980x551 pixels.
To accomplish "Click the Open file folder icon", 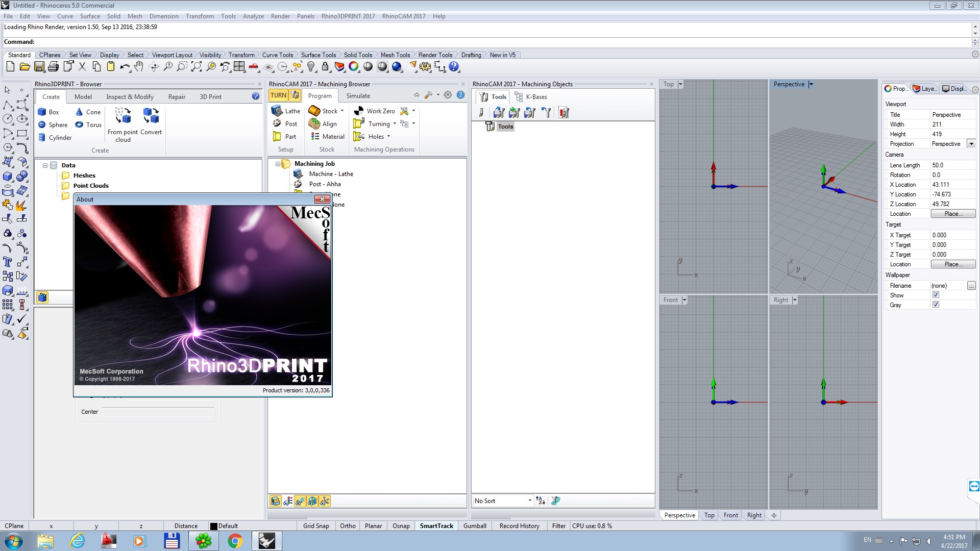I will pos(24,67).
